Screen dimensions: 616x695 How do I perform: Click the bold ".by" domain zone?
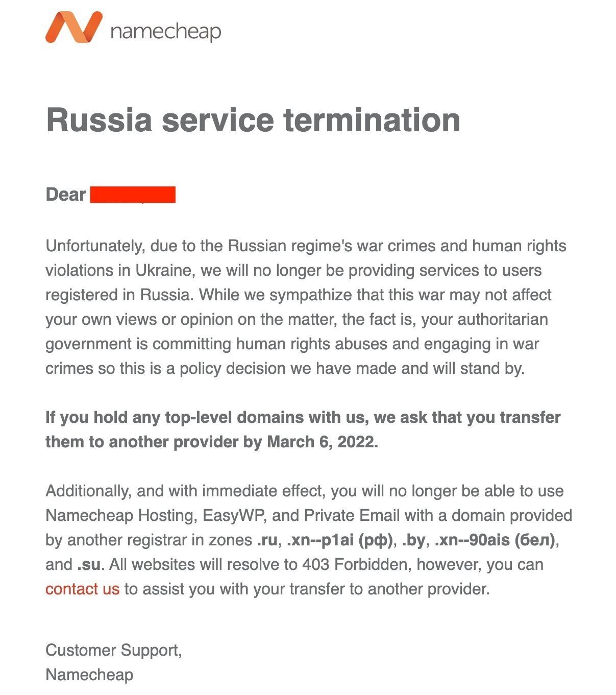[x=413, y=540]
